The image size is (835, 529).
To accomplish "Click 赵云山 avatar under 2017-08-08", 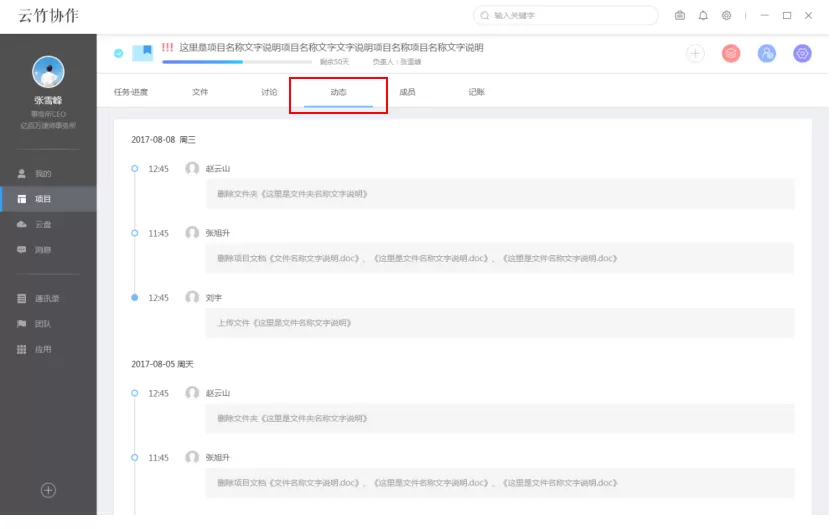I will 192,168.
